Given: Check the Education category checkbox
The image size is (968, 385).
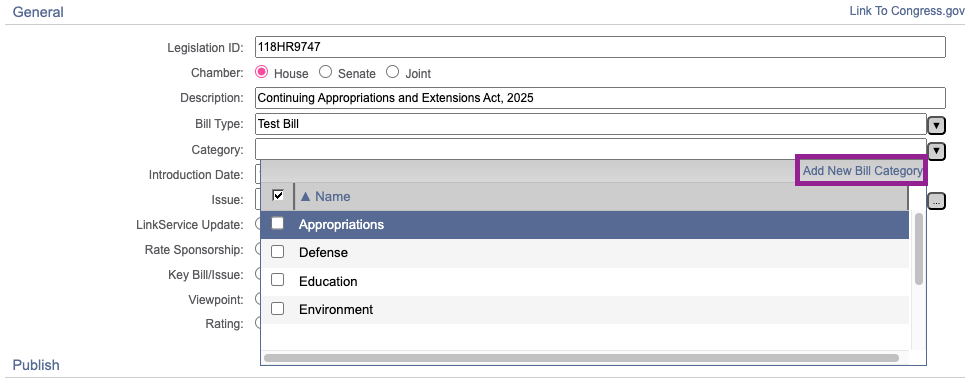Looking at the screenshot, I should (278, 280).
